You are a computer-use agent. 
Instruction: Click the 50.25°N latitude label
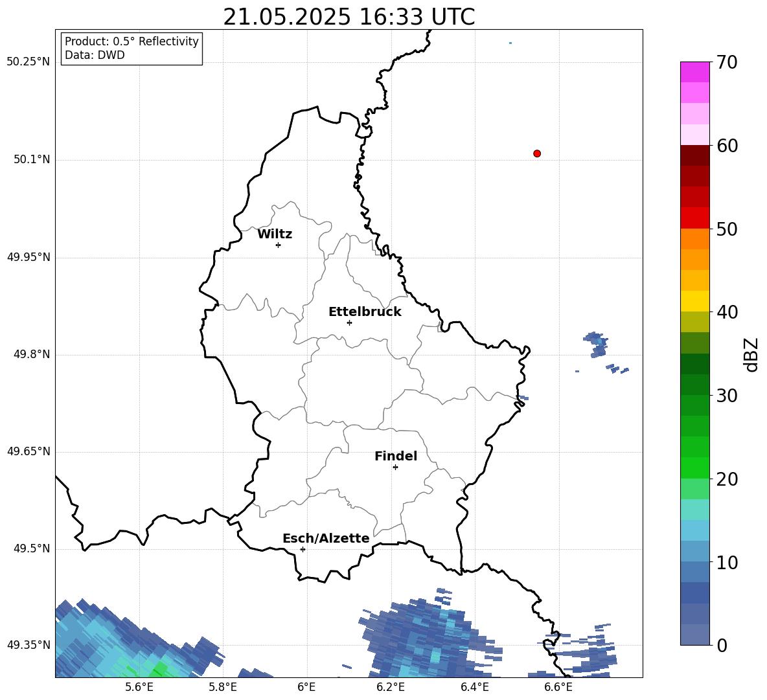coord(29,62)
